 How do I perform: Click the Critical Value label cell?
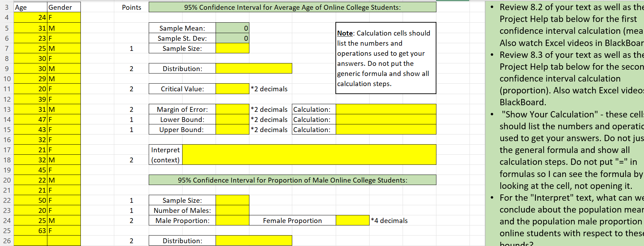182,89
